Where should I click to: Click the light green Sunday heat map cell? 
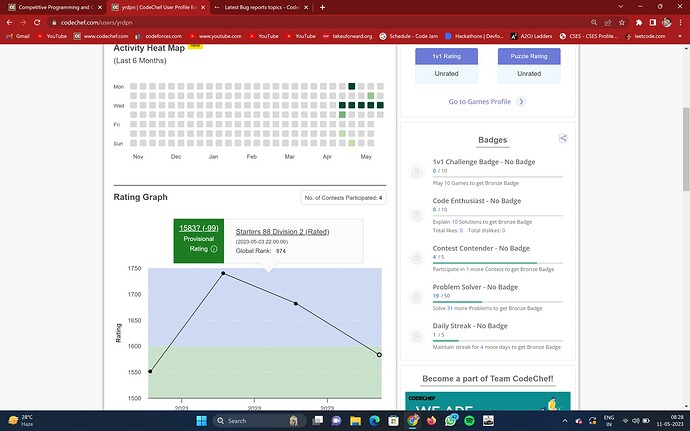click(x=352, y=143)
